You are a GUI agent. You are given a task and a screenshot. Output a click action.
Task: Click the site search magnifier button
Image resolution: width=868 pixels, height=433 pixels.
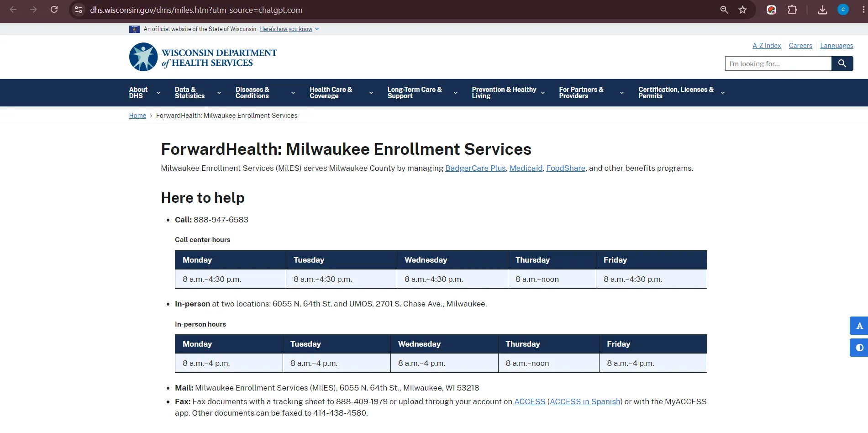[x=842, y=63]
